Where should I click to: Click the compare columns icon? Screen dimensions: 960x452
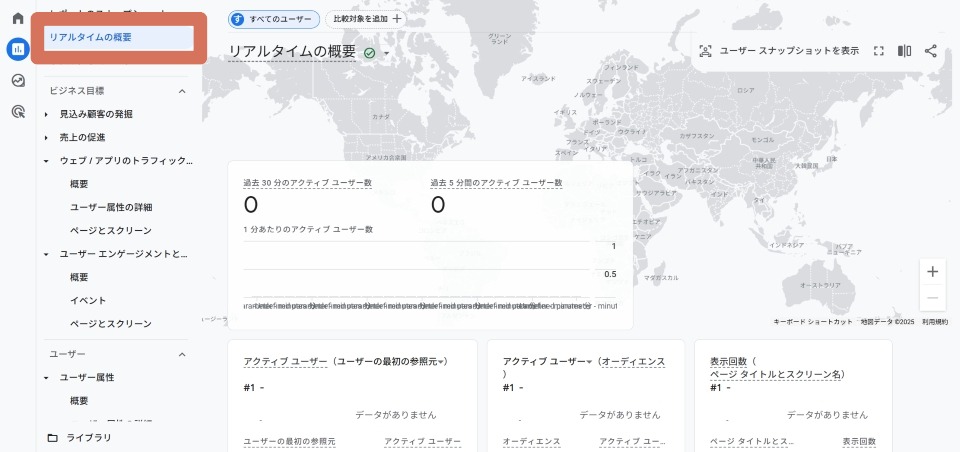click(x=905, y=51)
